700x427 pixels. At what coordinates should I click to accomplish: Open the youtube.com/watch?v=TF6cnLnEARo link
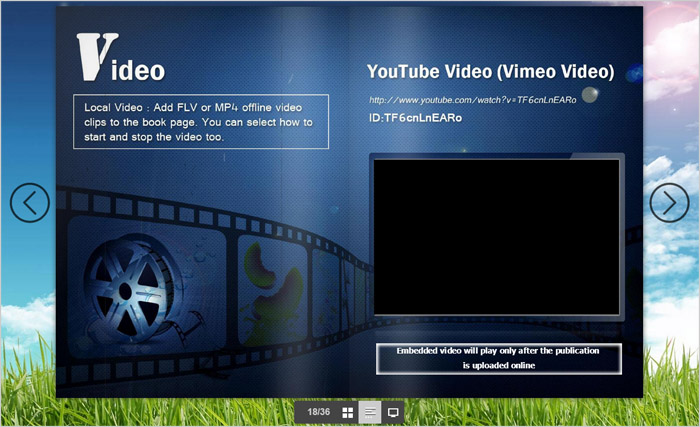[473, 100]
